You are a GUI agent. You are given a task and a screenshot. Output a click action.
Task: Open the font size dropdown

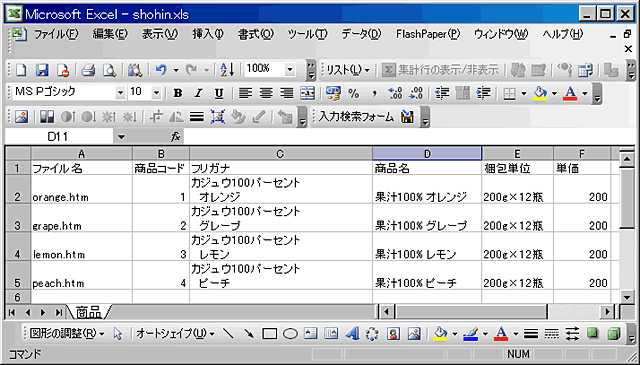(x=156, y=93)
